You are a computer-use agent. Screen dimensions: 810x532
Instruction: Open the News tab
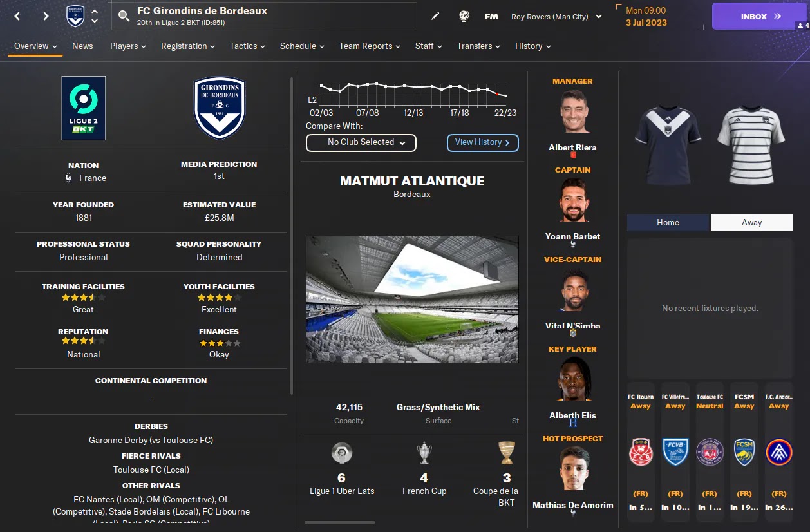click(x=82, y=46)
